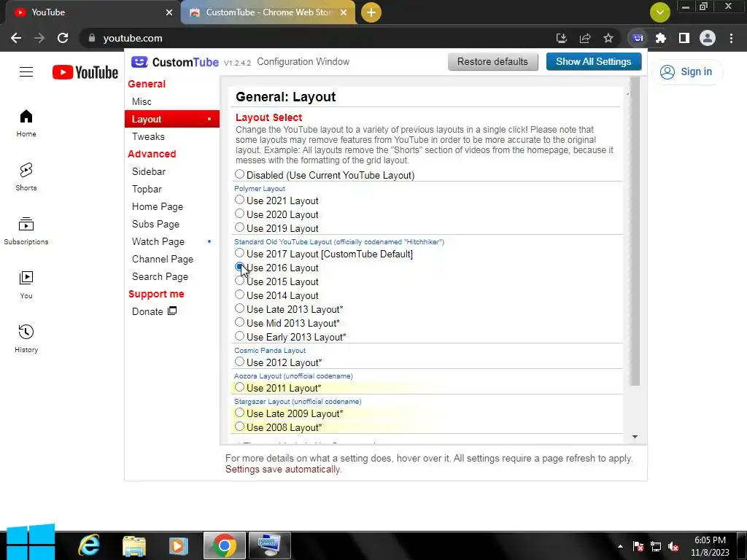Viewport: 747px width, 560px height.
Task: Toggle Chrome side panel icon
Action: tap(684, 38)
